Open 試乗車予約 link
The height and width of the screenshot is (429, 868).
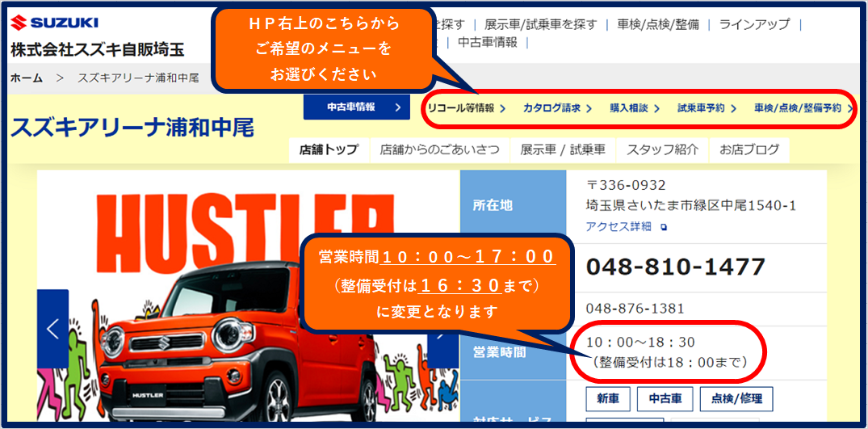click(x=707, y=108)
